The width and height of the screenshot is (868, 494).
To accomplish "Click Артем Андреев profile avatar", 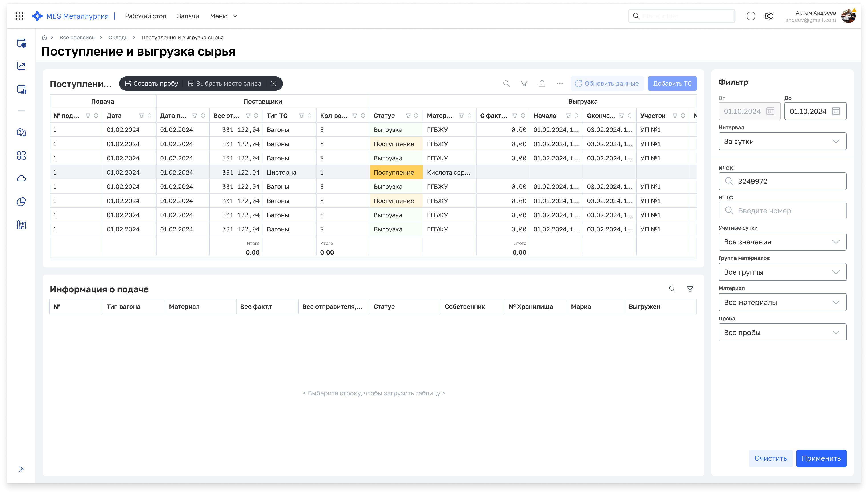I will point(848,16).
